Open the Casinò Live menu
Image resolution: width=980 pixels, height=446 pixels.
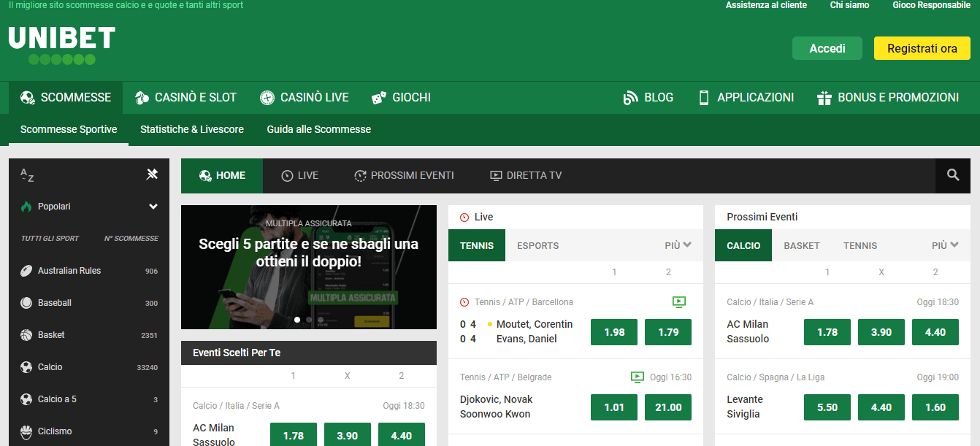click(x=305, y=98)
